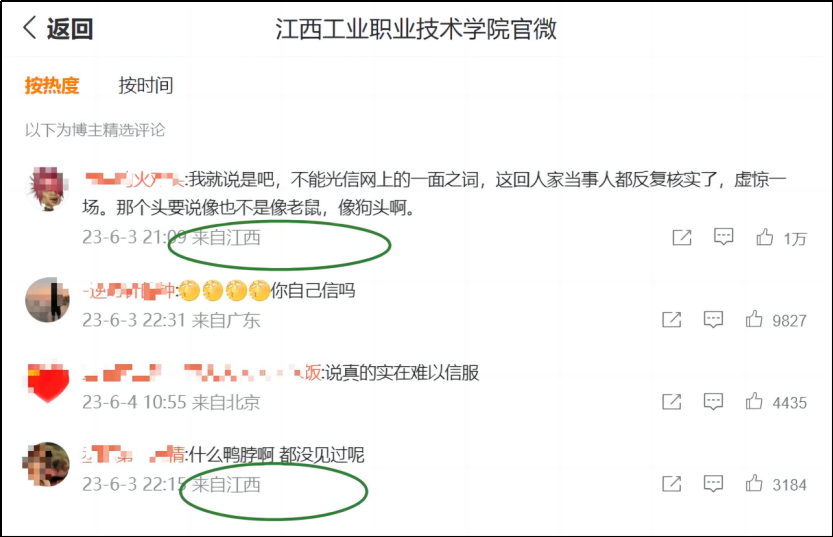Open the last commenter's blurred avatar
Viewport: 833px width, 537px height.
click(x=47, y=464)
